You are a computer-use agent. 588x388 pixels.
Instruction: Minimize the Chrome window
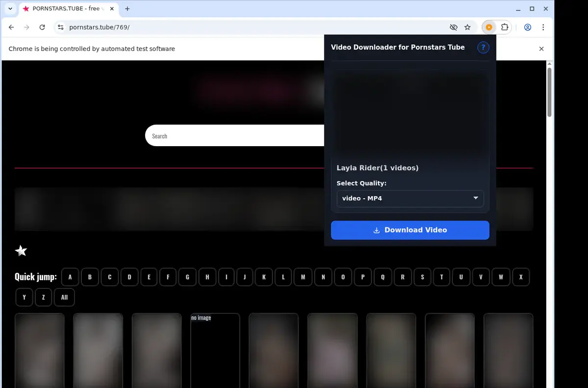(x=518, y=9)
